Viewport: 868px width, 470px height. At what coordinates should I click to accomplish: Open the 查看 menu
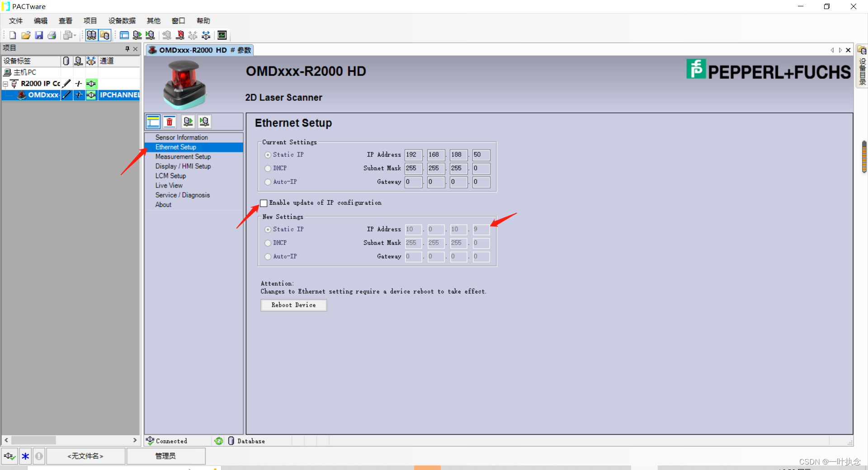(x=66, y=21)
